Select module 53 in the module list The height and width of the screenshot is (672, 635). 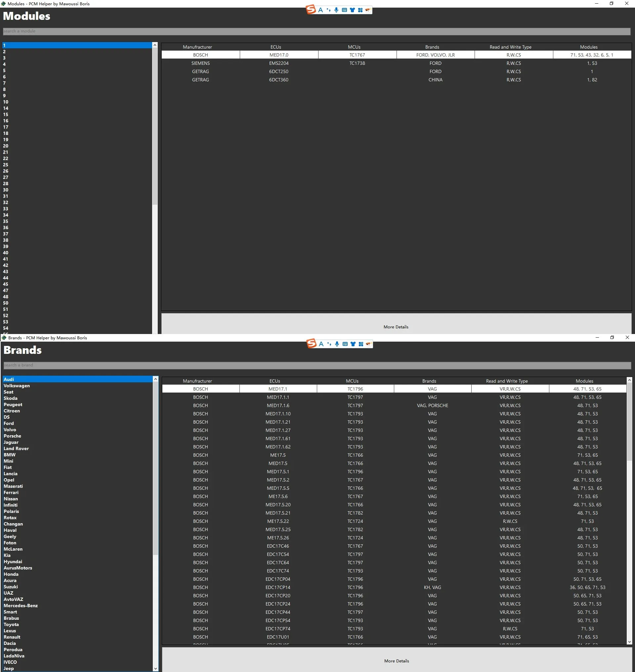(x=6, y=322)
